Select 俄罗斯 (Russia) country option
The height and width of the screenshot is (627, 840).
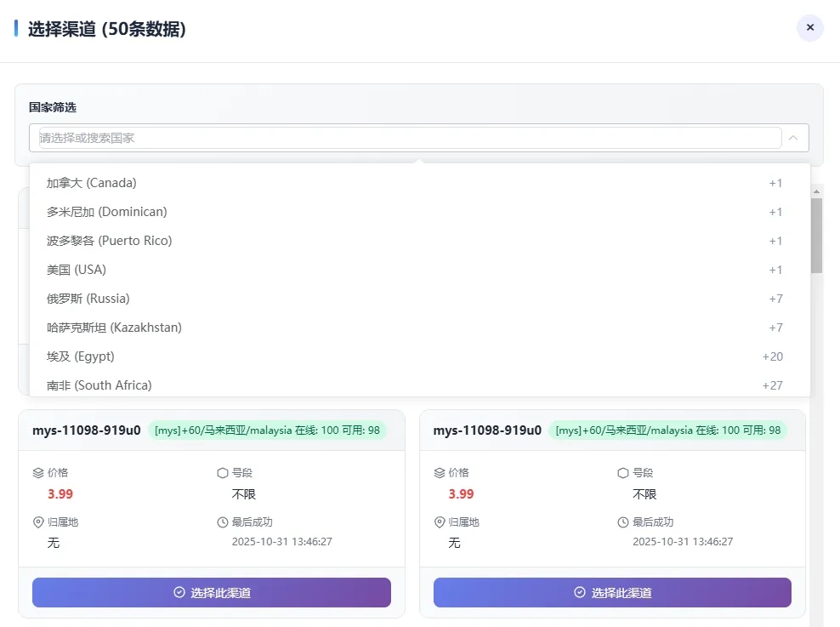pos(88,299)
